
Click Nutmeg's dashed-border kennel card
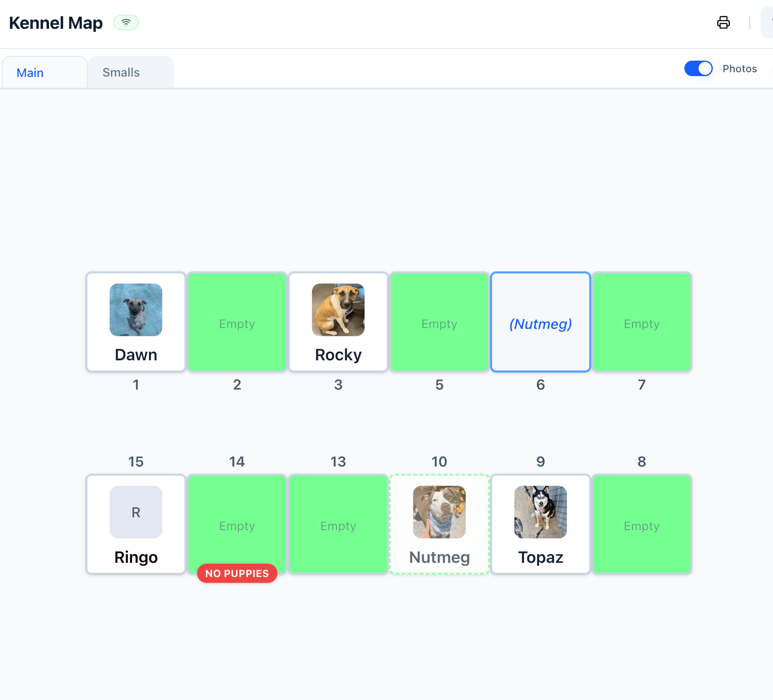coord(439,524)
